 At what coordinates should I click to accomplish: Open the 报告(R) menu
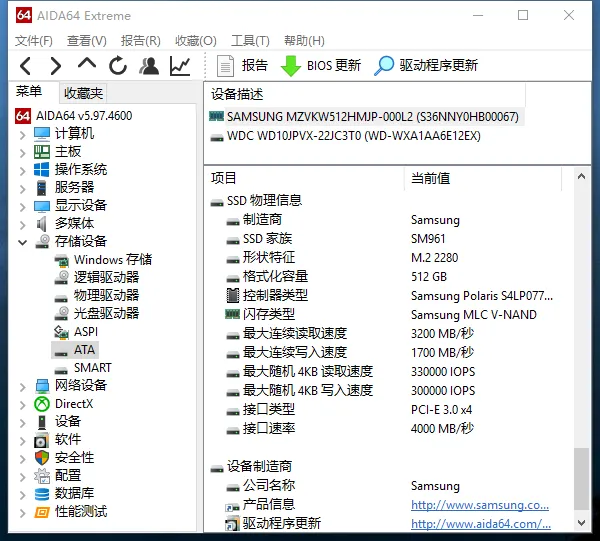coord(140,41)
